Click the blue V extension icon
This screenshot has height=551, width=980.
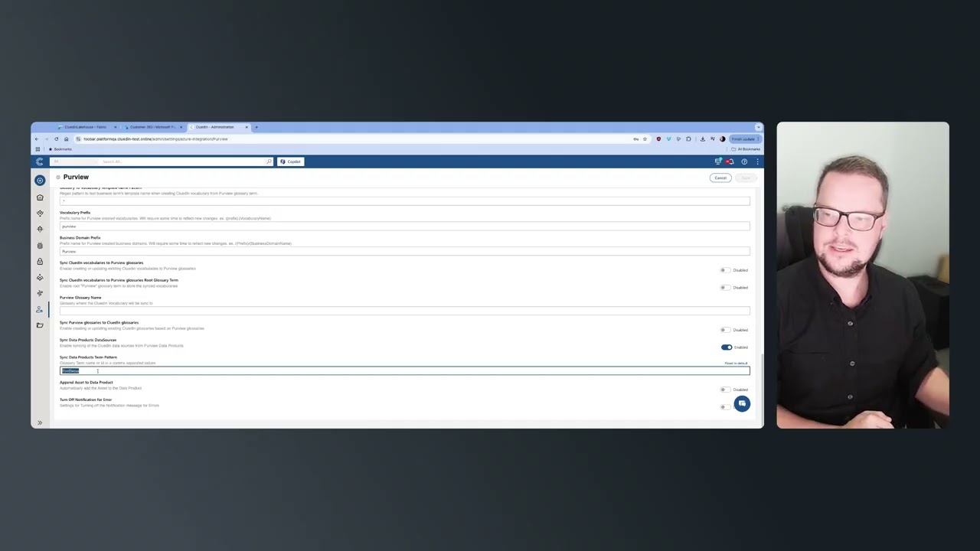click(x=668, y=139)
